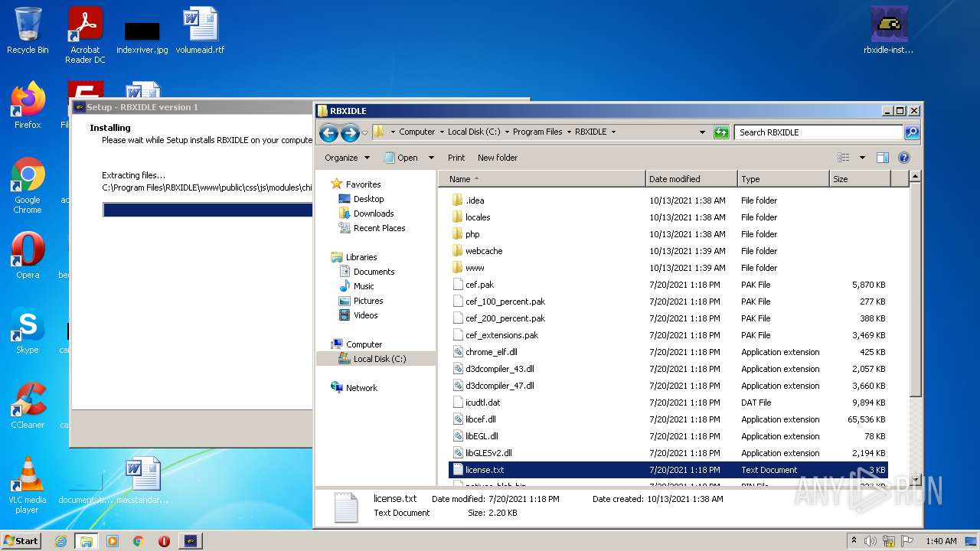The image size is (980, 551).
Task: Click Print in the Explorer toolbar
Action: [x=456, y=158]
